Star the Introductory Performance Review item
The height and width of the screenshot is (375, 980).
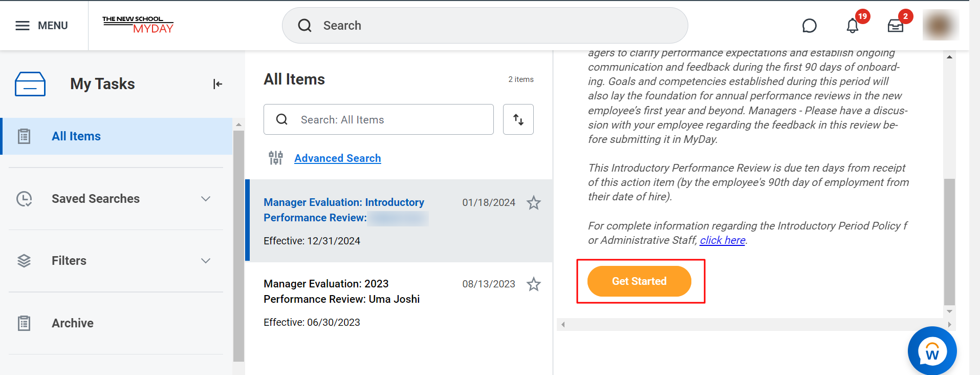click(534, 203)
